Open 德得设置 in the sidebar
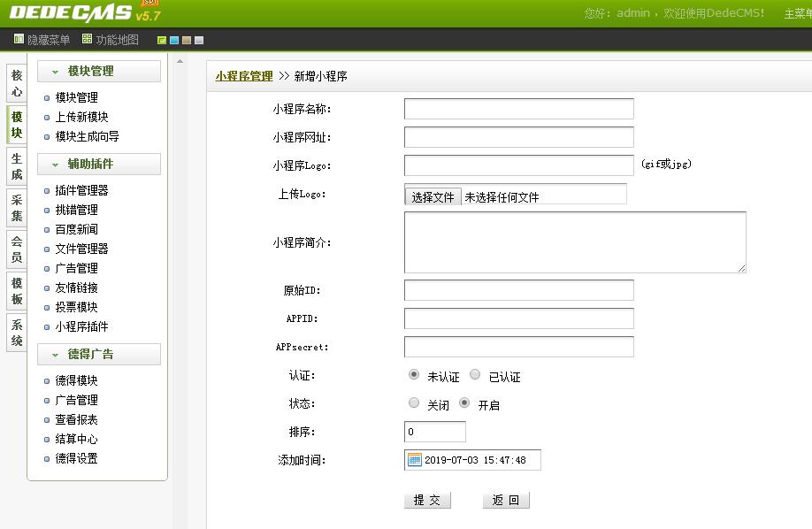 point(77,458)
